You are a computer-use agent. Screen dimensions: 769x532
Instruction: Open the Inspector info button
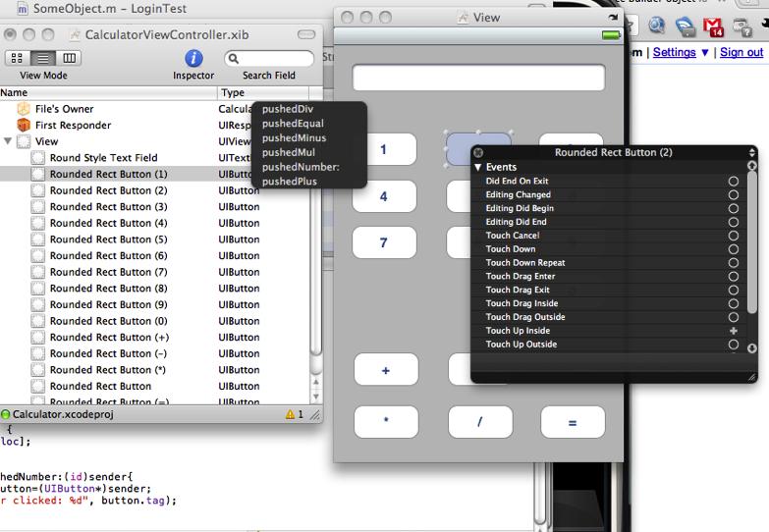click(193, 58)
